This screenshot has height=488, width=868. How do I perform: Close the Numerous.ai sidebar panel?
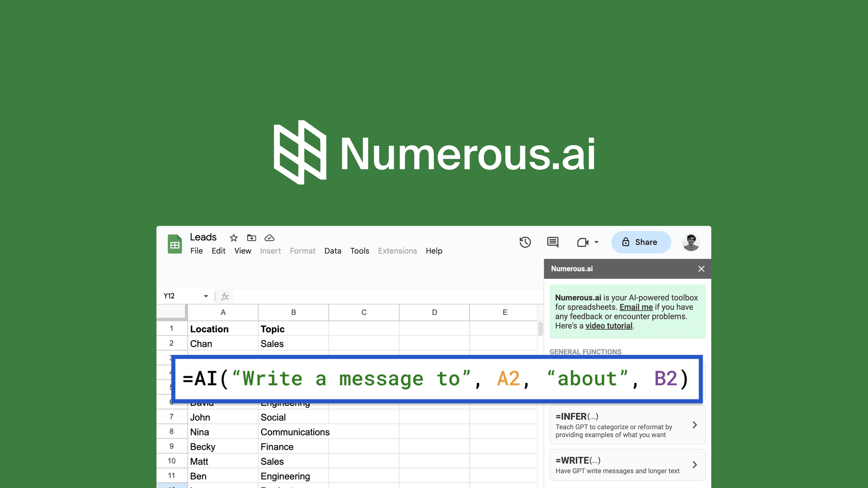[701, 269]
